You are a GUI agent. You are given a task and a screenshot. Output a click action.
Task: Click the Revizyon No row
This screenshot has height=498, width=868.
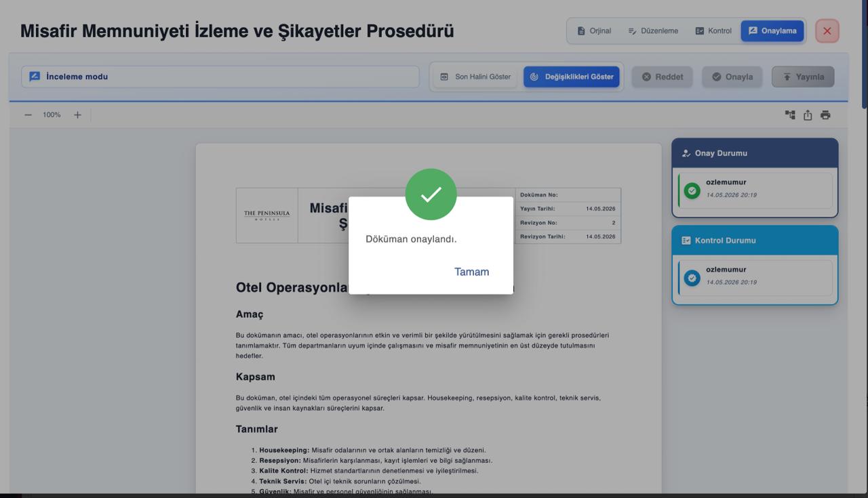[x=568, y=223]
